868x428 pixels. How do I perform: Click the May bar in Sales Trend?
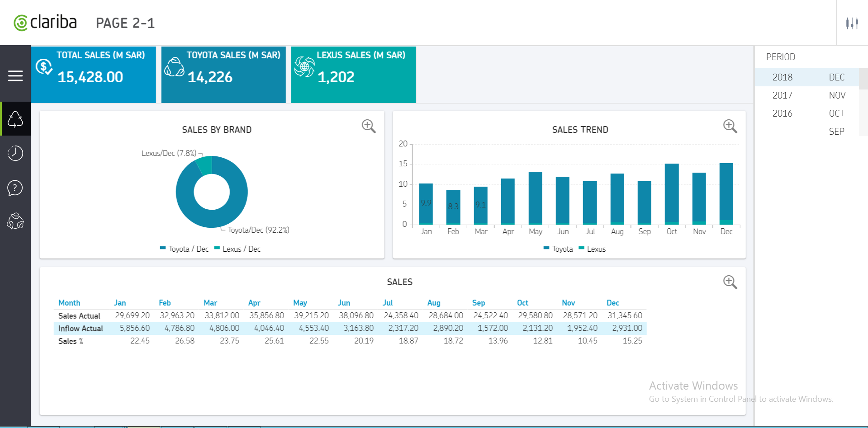point(536,198)
